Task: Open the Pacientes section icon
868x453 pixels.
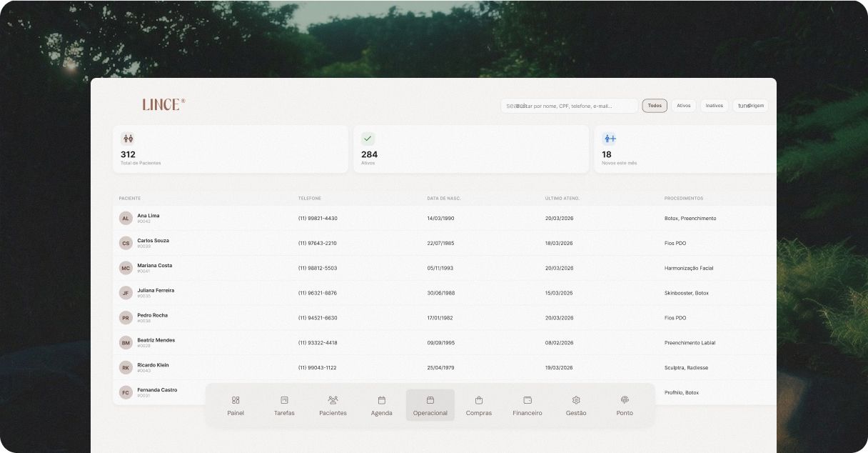Action: tap(333, 401)
